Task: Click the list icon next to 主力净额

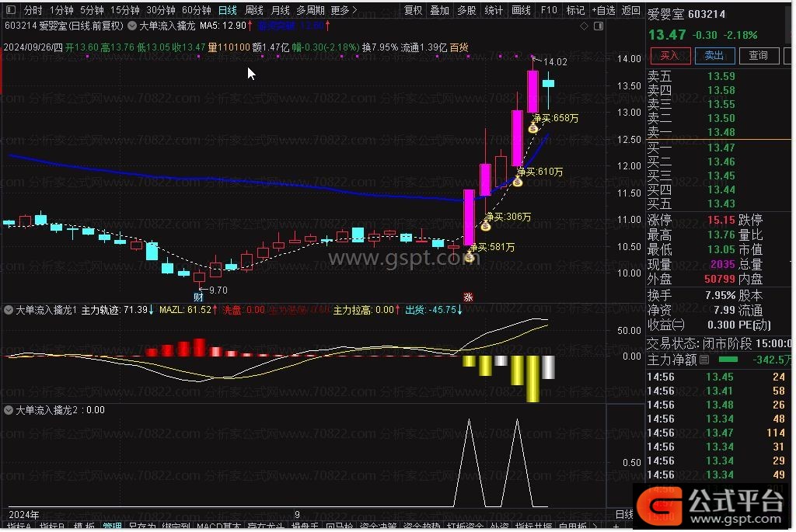Action: [704, 360]
